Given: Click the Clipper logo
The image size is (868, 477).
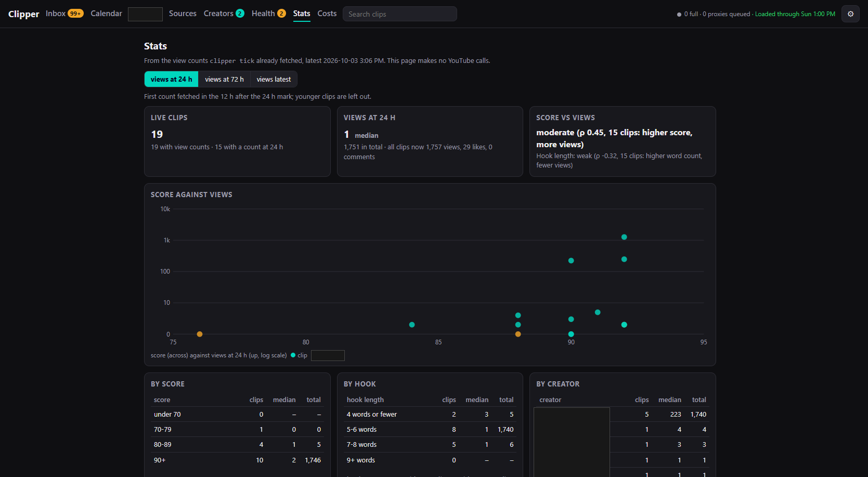Looking at the screenshot, I should pos(23,14).
